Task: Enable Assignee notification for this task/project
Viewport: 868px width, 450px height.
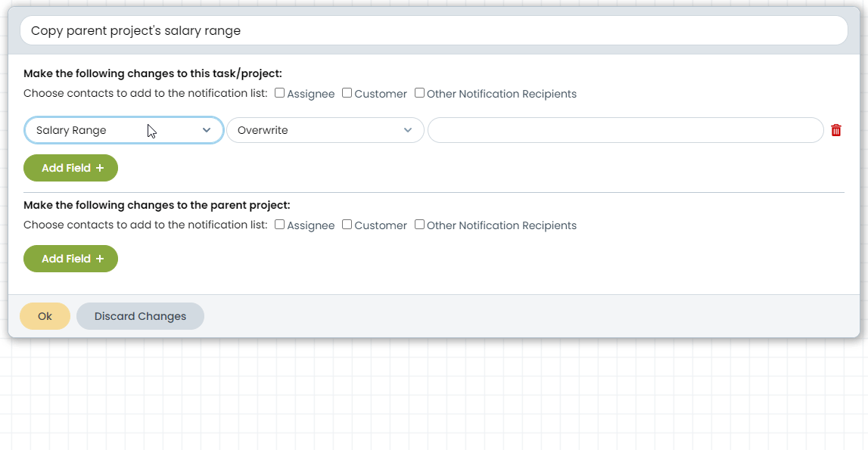Action: [279, 93]
